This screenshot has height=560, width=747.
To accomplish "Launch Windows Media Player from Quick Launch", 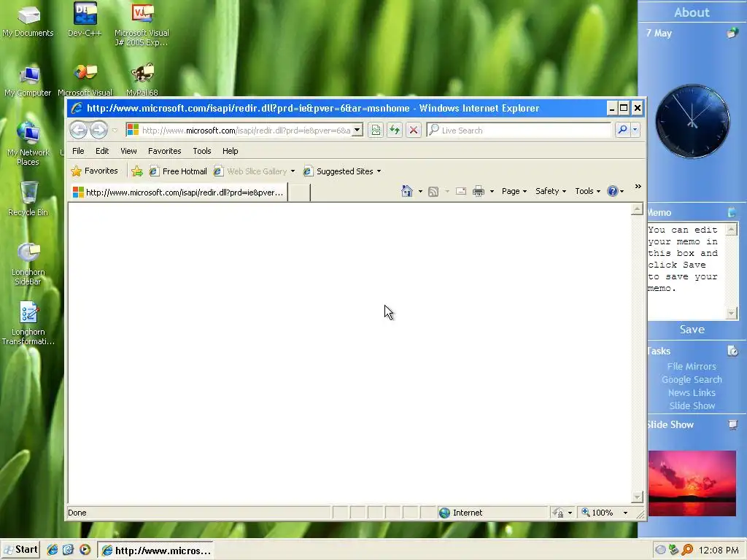I will (85, 550).
